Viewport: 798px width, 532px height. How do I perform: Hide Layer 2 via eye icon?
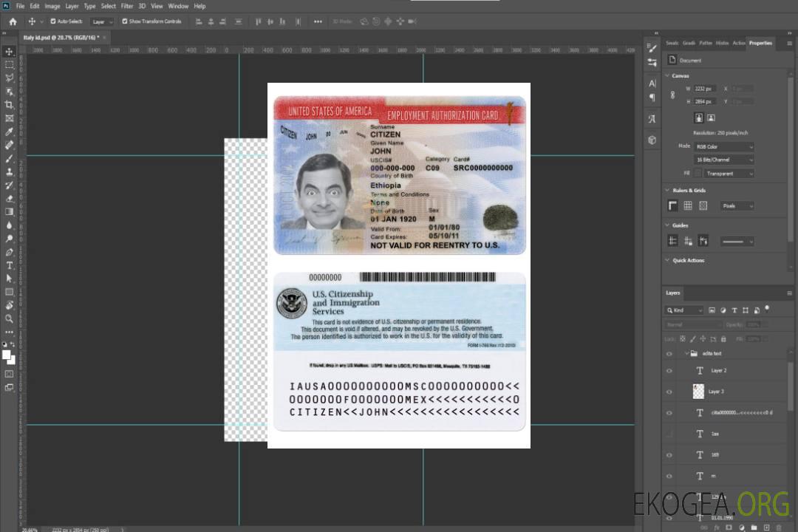point(669,371)
